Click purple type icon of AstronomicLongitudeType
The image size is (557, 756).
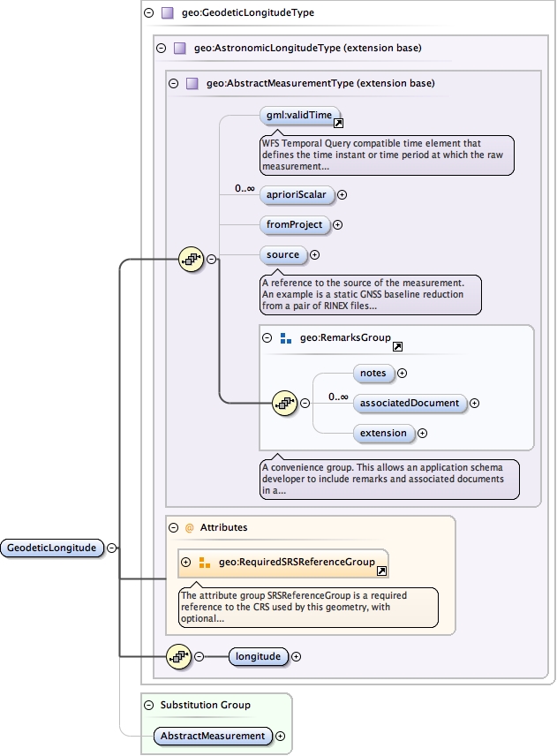(x=180, y=49)
